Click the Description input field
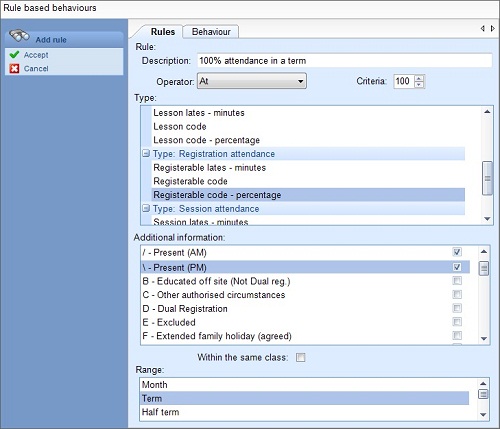 [x=344, y=61]
